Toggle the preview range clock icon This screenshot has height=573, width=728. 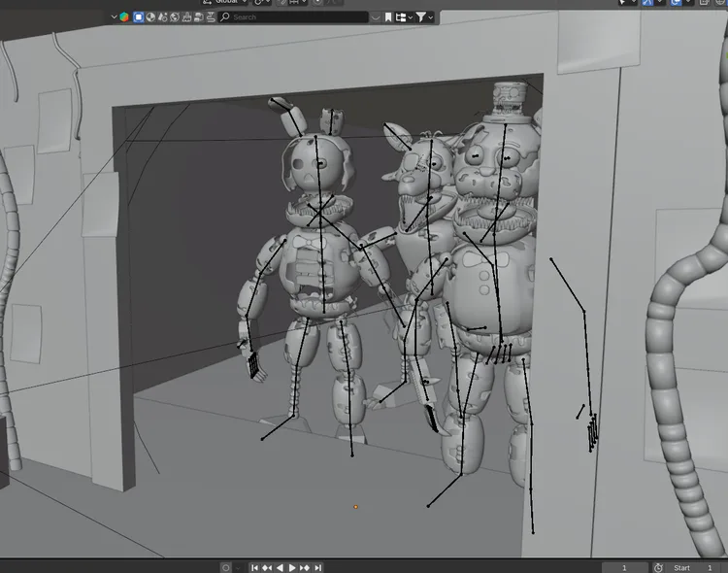pyautogui.click(x=658, y=567)
